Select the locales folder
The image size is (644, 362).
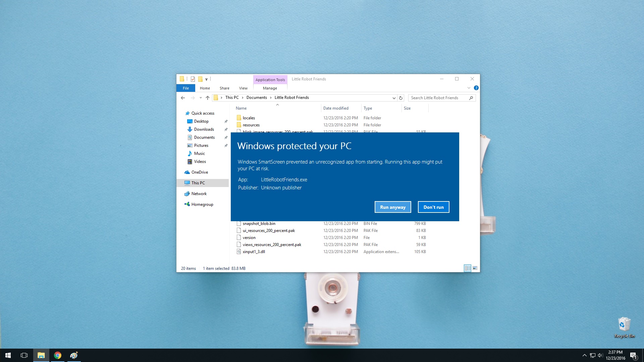click(x=249, y=118)
